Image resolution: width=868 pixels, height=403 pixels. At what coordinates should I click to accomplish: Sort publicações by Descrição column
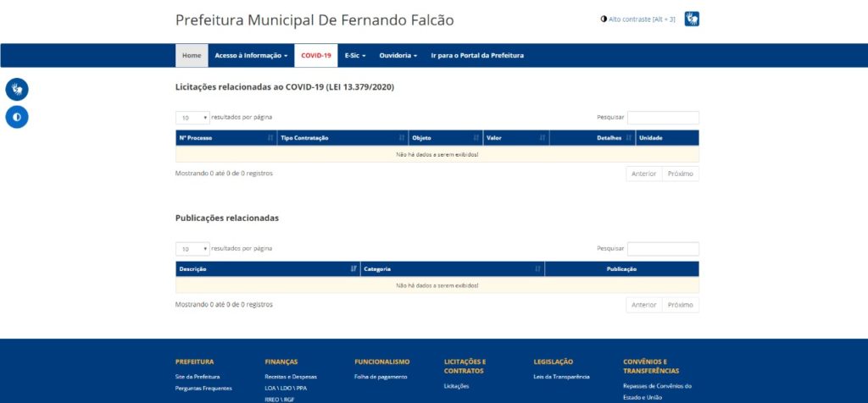pos(267,269)
